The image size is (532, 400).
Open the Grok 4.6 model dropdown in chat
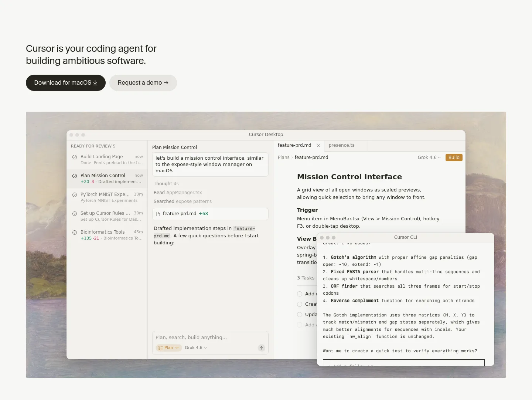click(196, 348)
